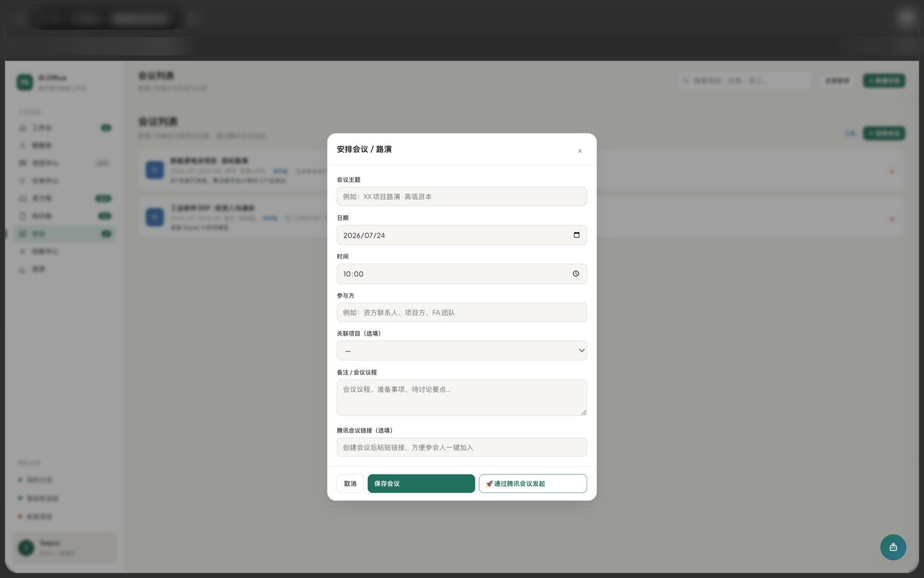The width and height of the screenshot is (924, 578).
Task: Expand the 关联项目 (选填) dropdown
Action: 462,350
